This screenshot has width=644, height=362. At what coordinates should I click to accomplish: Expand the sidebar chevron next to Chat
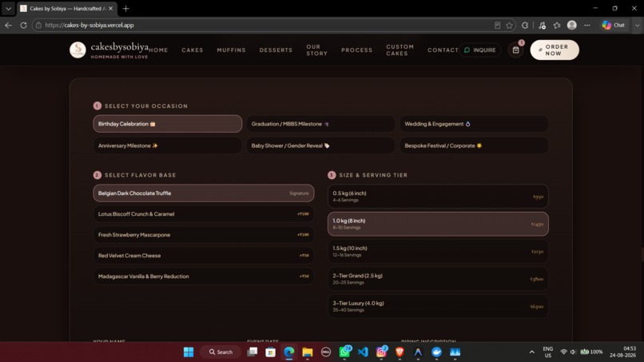point(637,25)
